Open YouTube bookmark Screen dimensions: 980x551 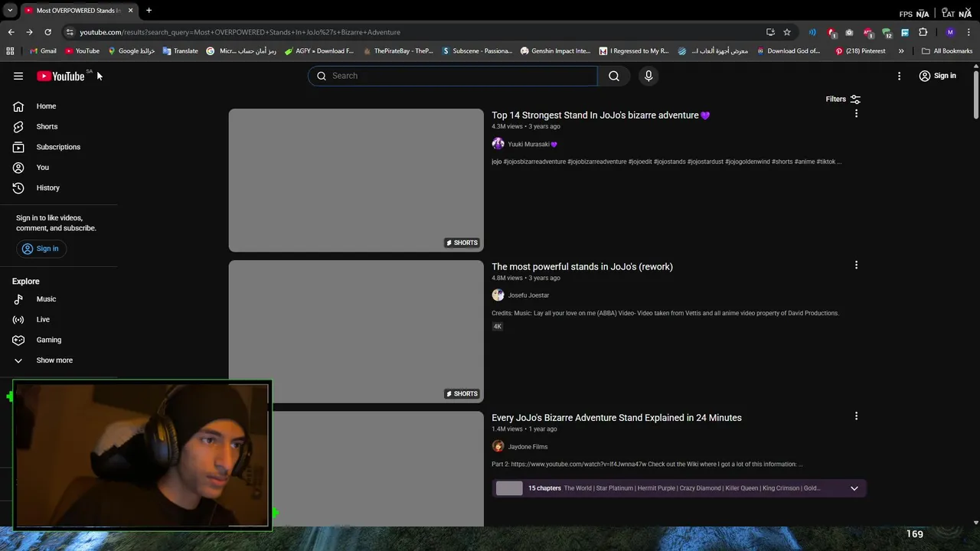tap(83, 51)
